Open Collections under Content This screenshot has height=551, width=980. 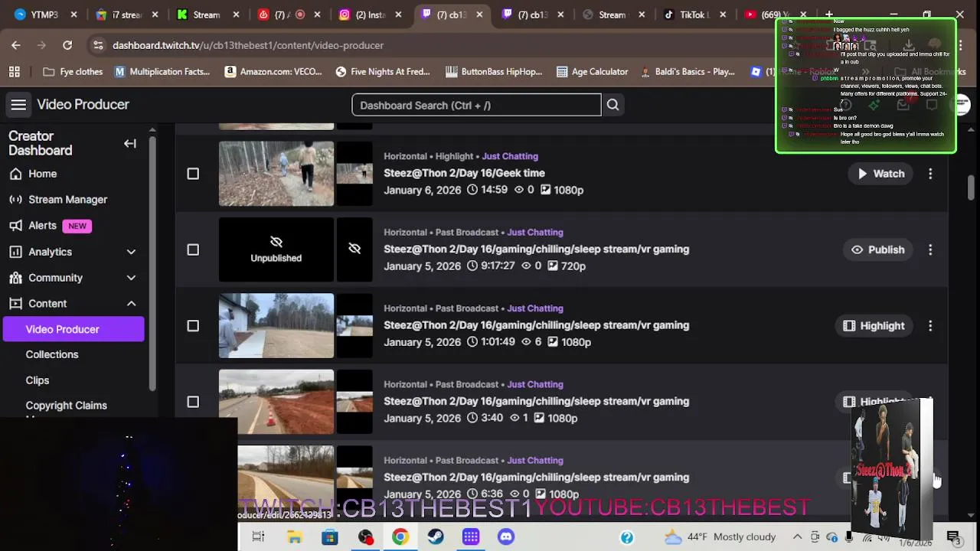[52, 354]
